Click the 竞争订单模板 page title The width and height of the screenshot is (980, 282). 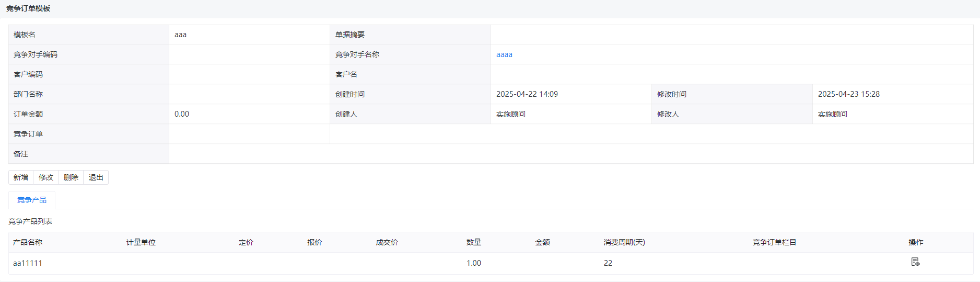click(x=28, y=8)
